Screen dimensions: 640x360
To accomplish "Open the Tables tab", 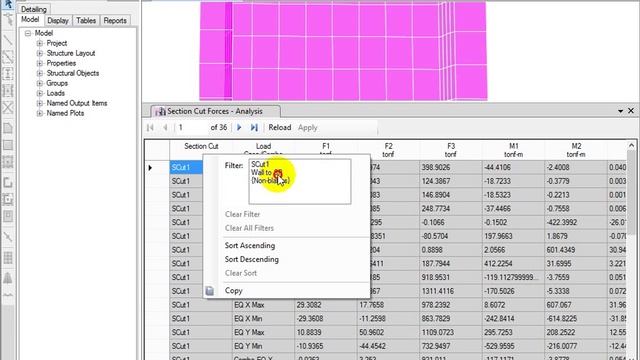I will tap(86, 20).
